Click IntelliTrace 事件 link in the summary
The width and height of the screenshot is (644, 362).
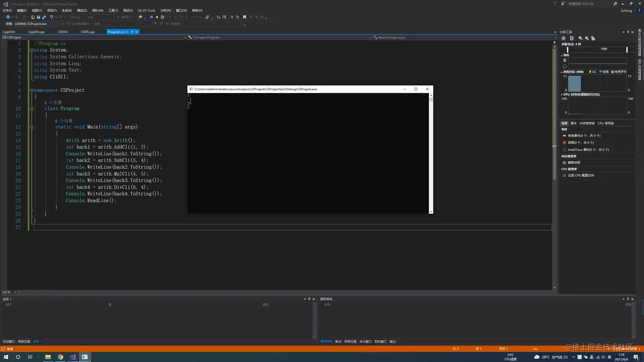(588, 150)
